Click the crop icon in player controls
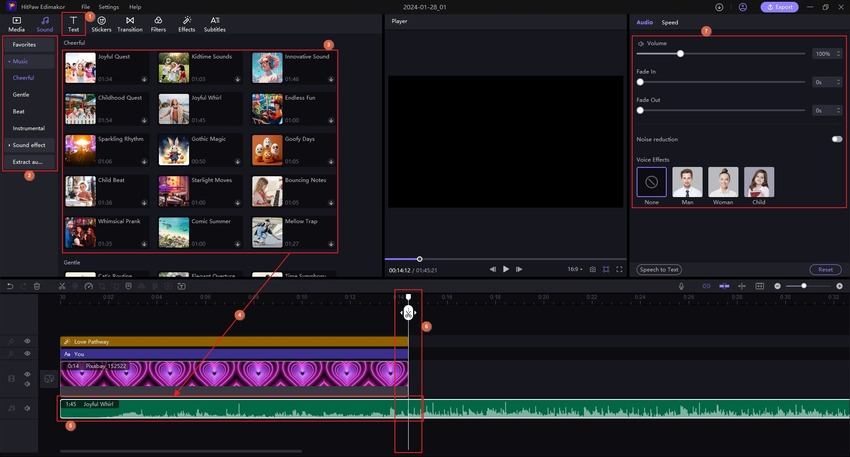This screenshot has width=850, height=457. click(606, 269)
